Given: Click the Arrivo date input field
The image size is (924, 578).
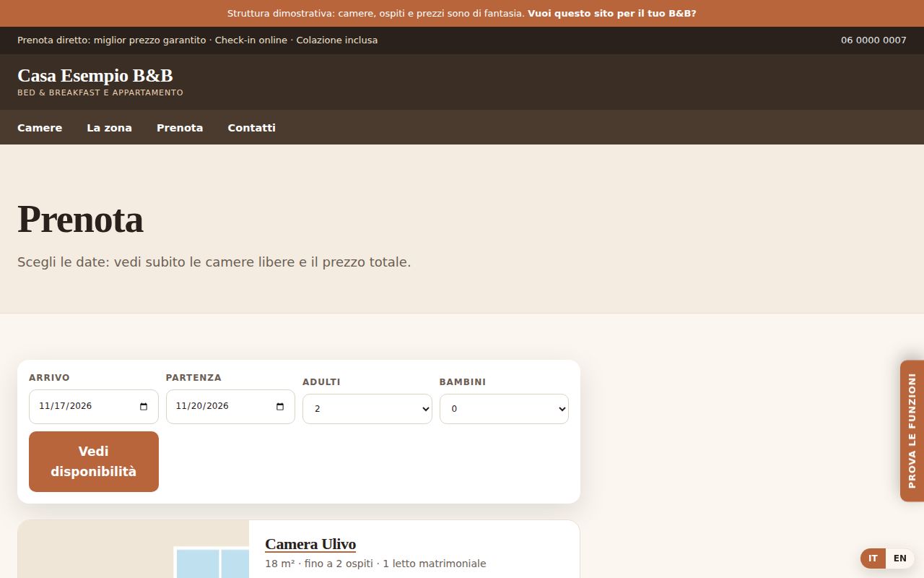Looking at the screenshot, I should pyautogui.click(x=94, y=407).
